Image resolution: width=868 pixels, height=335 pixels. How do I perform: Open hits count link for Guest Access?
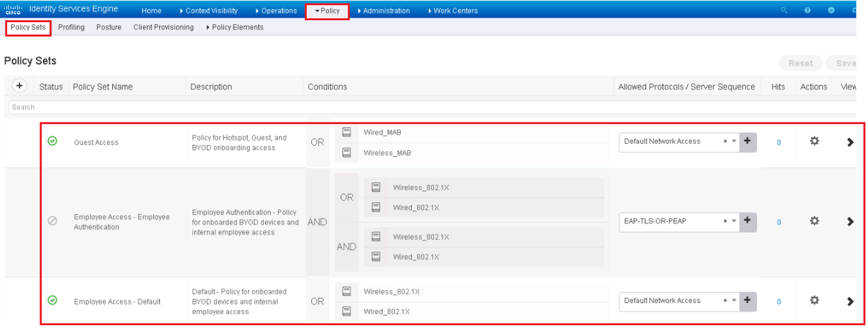(778, 142)
